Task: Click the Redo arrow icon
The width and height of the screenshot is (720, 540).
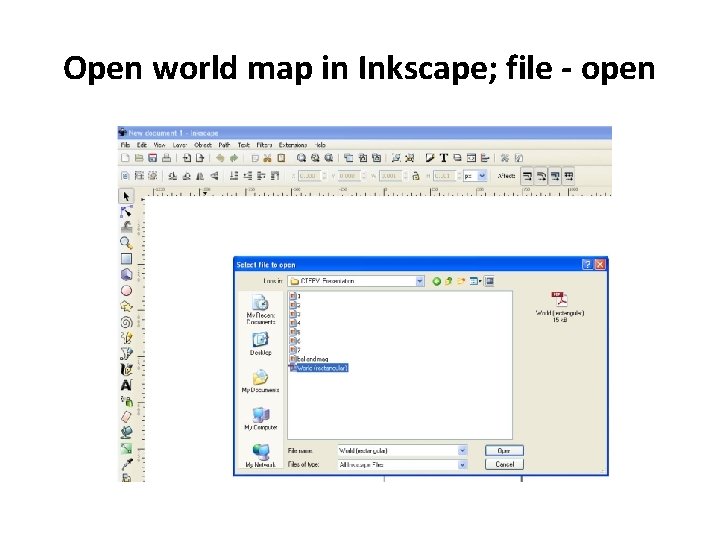Action: coord(234,158)
